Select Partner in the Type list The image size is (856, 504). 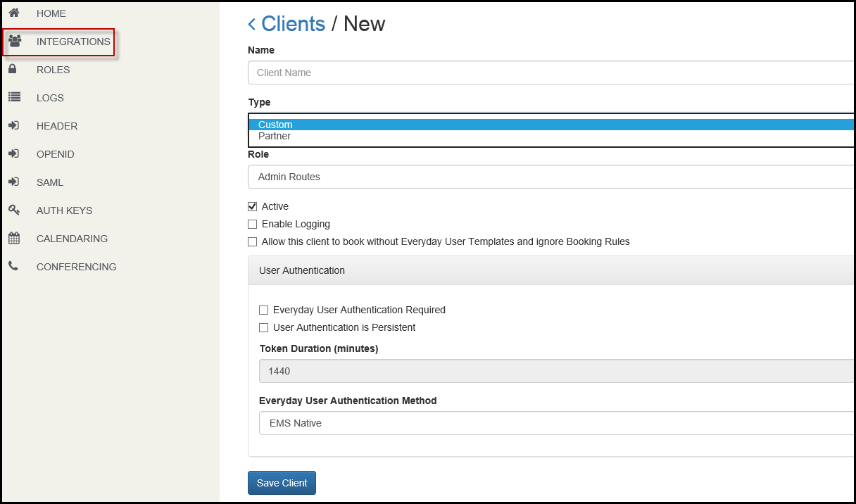pos(275,136)
